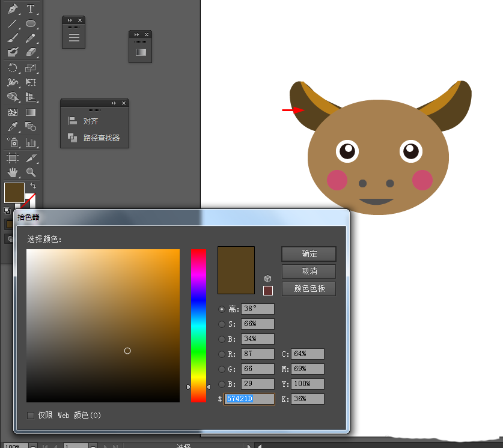Click the hue value field 38°

tap(258, 309)
